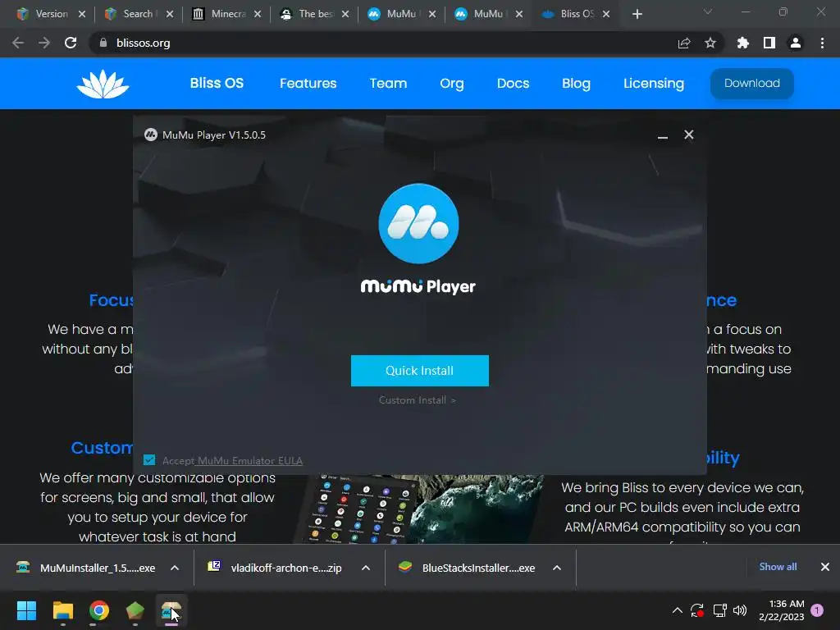Click the Bliss OS nav link
Screen dimensions: 840x630
217,83
